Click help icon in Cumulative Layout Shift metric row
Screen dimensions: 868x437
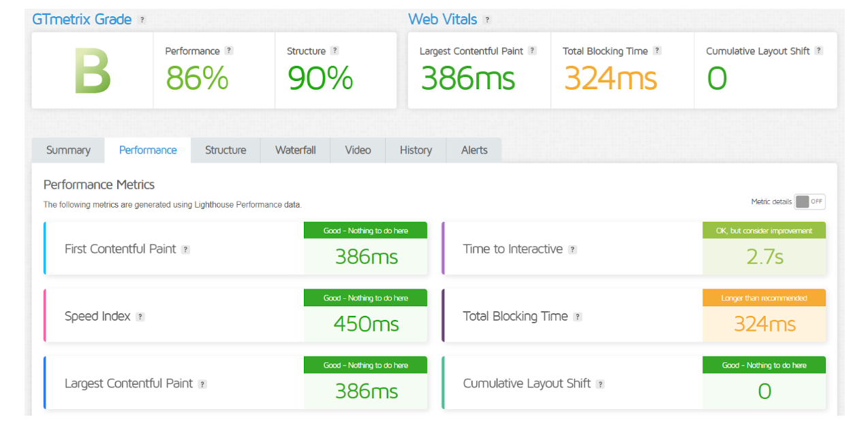[600, 384]
